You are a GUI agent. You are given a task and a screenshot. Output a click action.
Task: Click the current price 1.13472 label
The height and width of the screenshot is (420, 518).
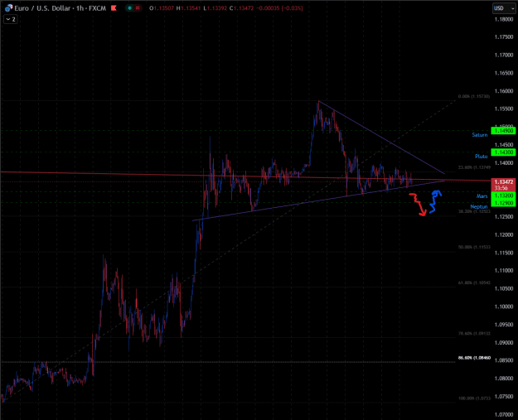(503, 185)
